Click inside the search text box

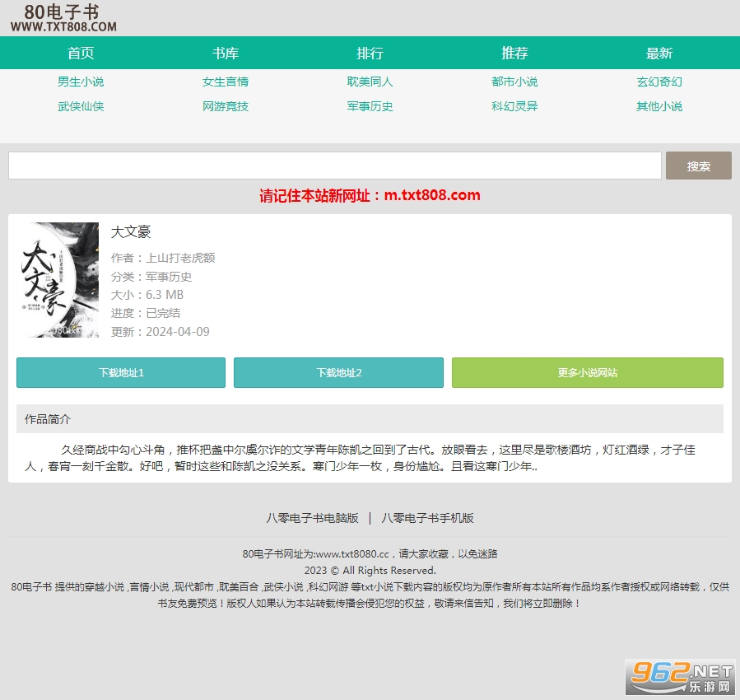[x=334, y=166]
